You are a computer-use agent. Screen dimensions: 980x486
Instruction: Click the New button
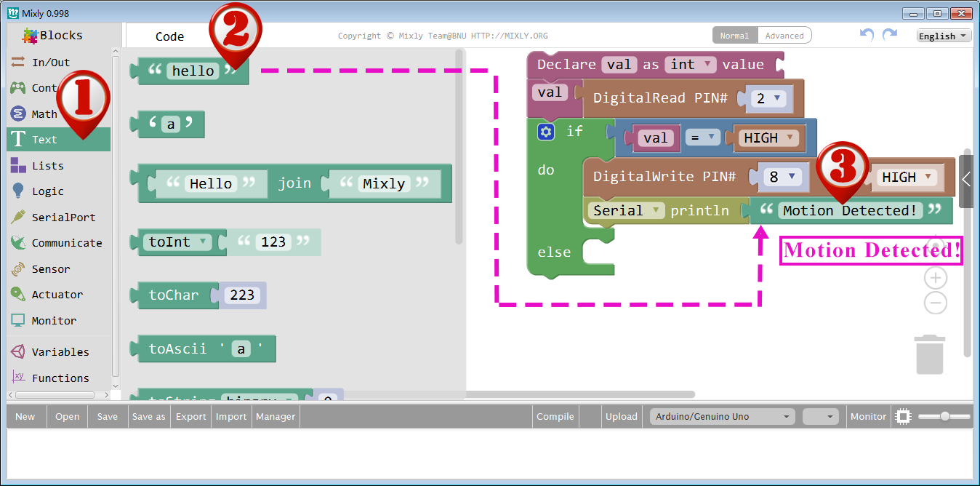[x=25, y=417]
